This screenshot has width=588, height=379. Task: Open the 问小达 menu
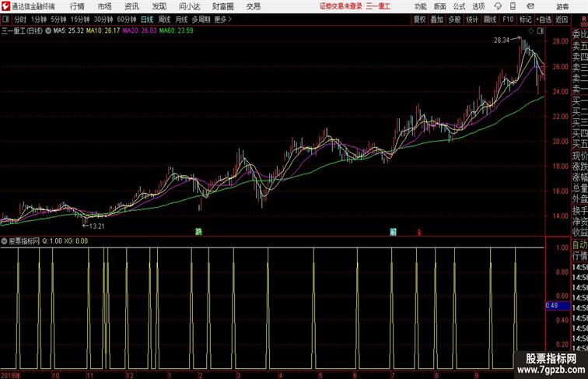(189, 6)
